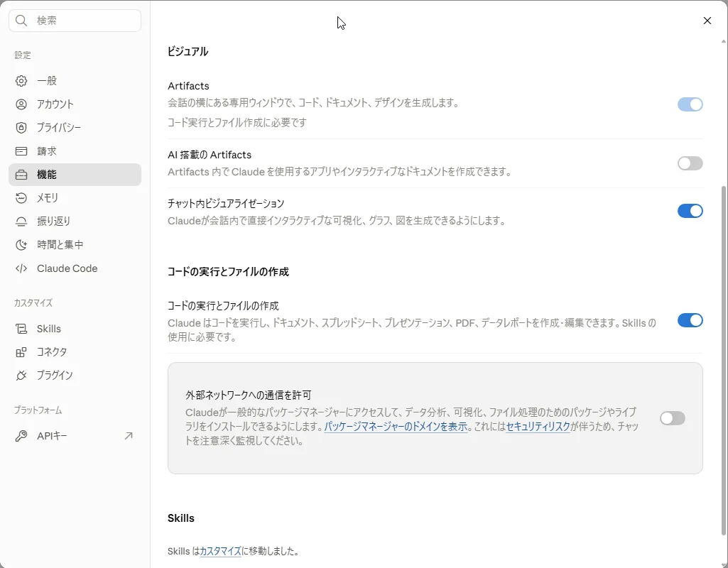Open the 請求 settings page
The height and width of the screenshot is (568, 728).
point(75,151)
